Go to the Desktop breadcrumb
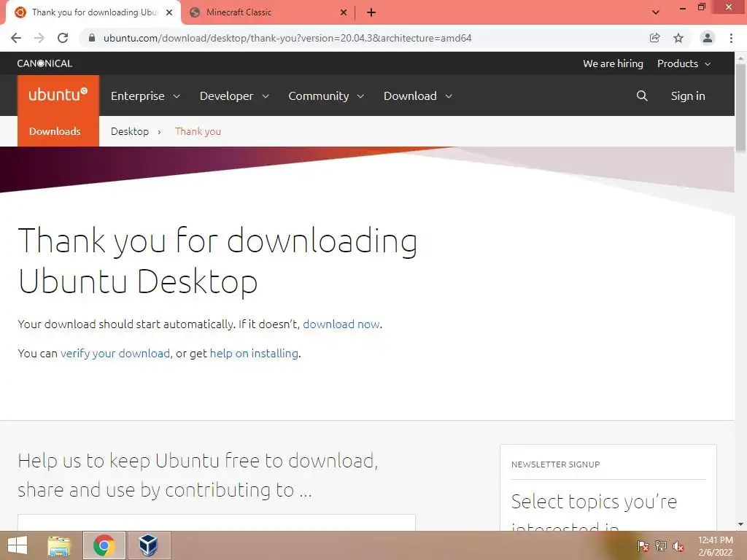 (x=130, y=131)
